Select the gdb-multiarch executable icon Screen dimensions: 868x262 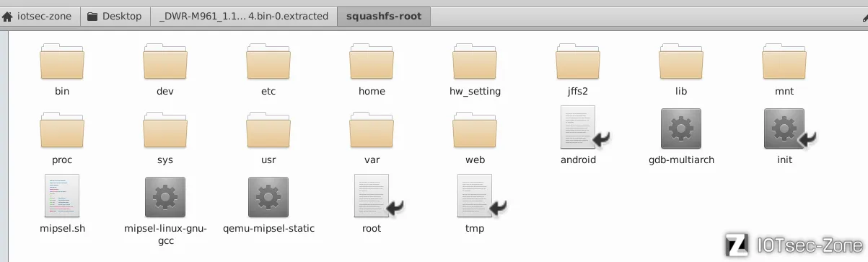coord(681,129)
